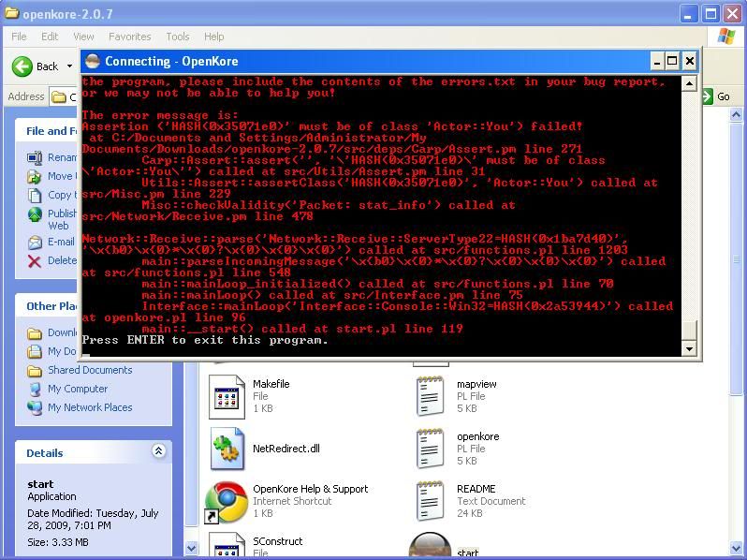Click the SConstruct file name

[278, 541]
